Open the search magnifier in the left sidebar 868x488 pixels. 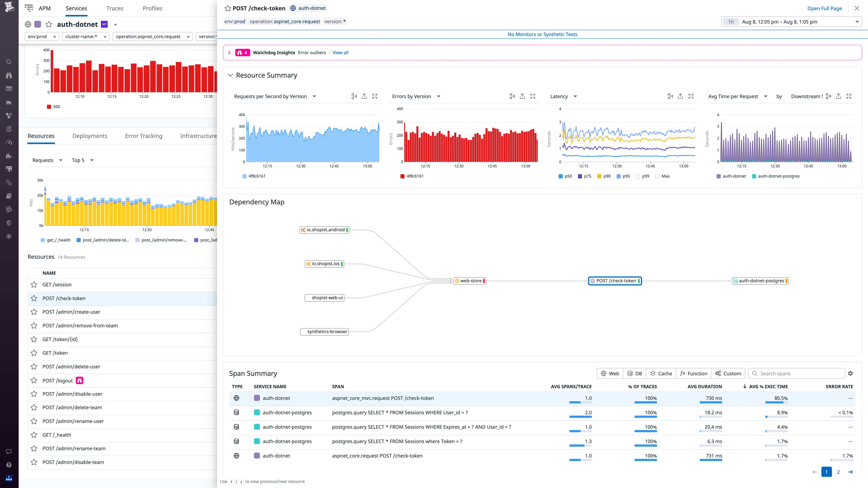9,62
